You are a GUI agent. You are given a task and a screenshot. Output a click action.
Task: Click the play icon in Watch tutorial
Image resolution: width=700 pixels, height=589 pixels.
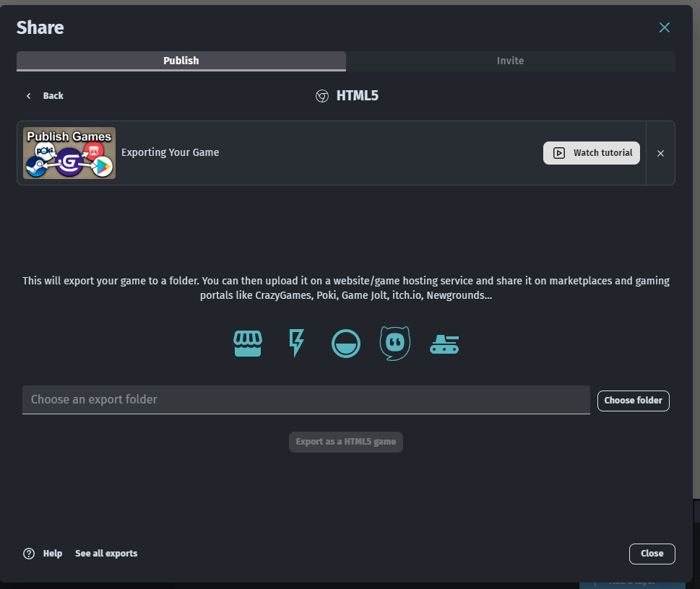coord(559,153)
